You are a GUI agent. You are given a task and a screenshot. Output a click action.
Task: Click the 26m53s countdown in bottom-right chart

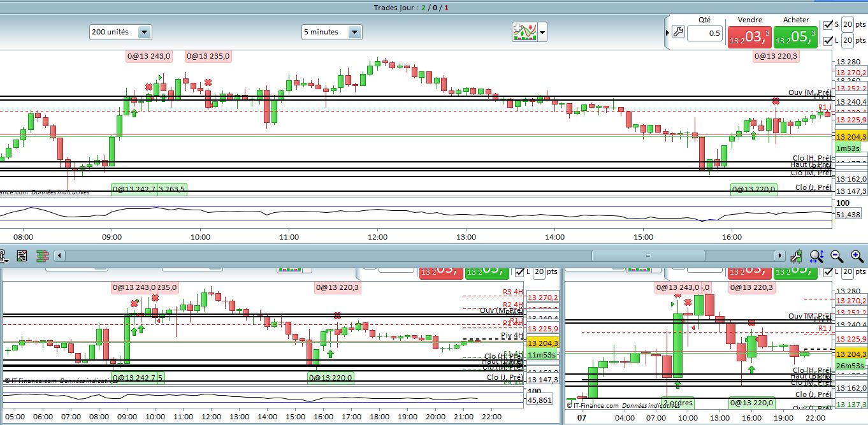pos(850,366)
